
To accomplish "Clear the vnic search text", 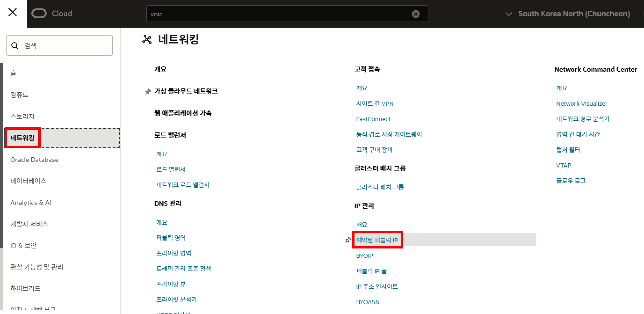I will (416, 14).
